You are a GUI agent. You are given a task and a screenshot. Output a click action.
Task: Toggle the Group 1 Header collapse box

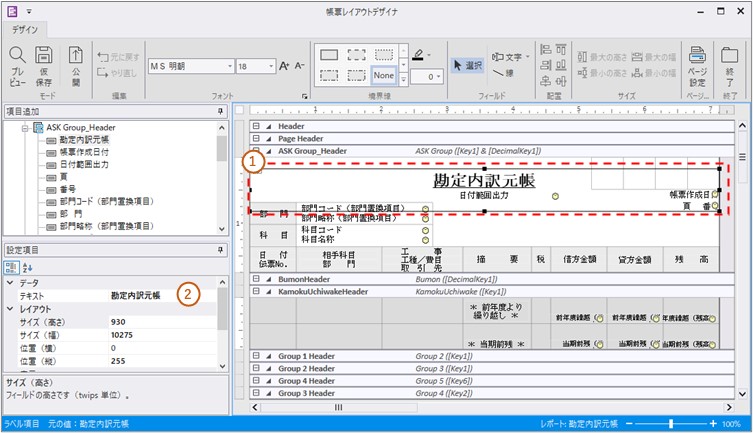(x=256, y=356)
